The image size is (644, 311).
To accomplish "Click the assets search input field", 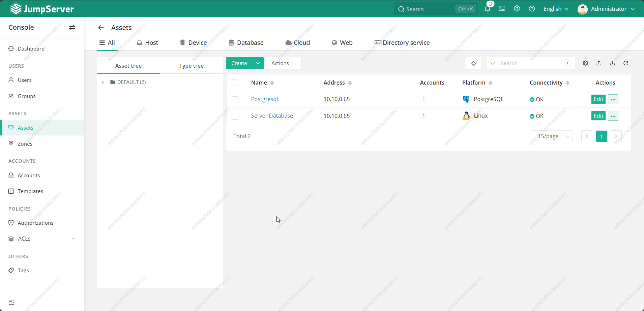I will [x=531, y=63].
